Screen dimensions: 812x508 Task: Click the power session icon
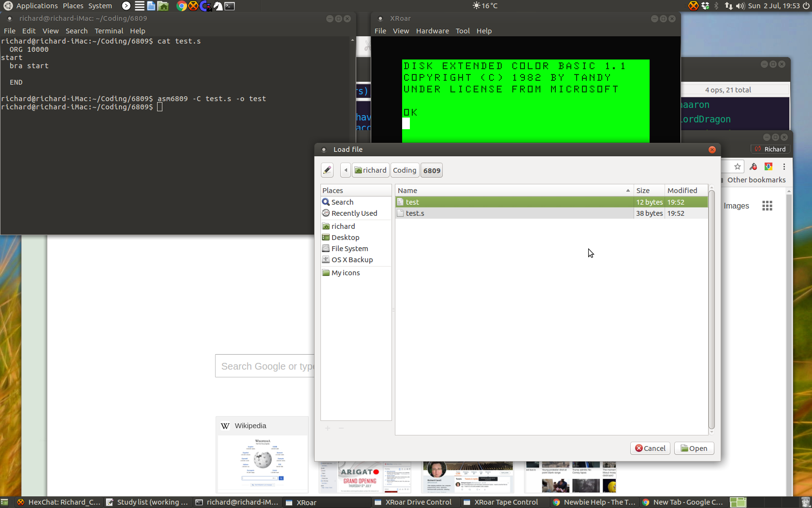click(x=806, y=6)
